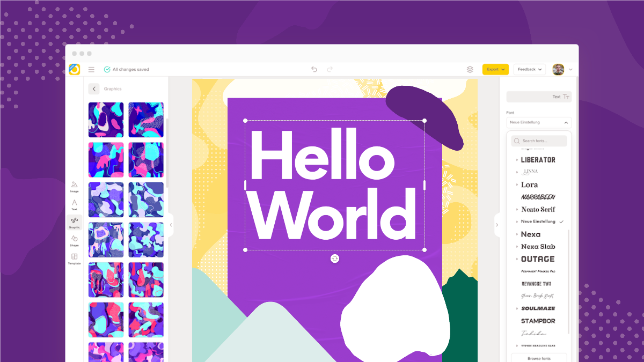Choose the Tahika signature font
The height and width of the screenshot is (362, 644).
pos(533,334)
